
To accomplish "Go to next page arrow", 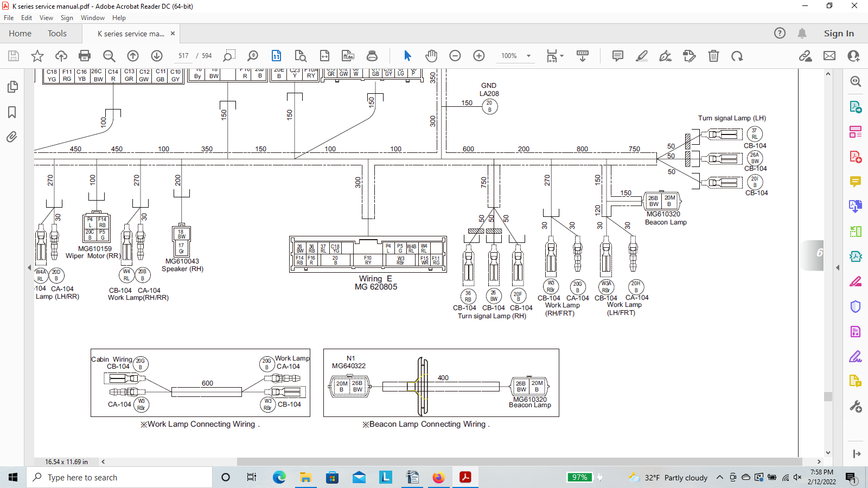I will [x=157, y=56].
